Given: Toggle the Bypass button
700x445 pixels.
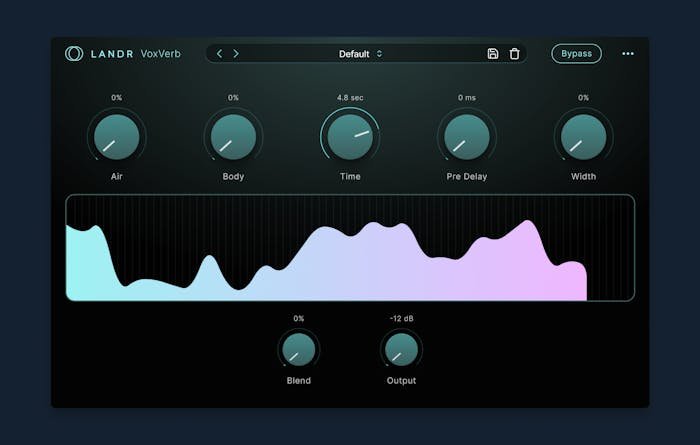Looking at the screenshot, I should (x=576, y=54).
